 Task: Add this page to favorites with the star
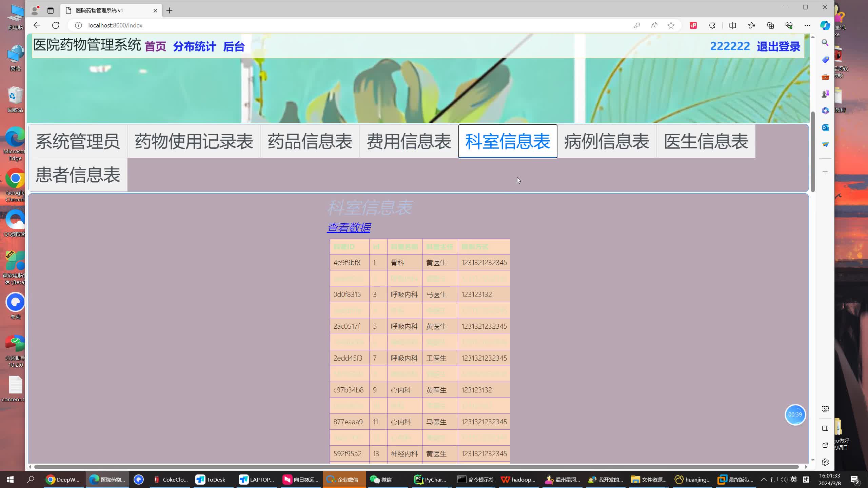(x=671, y=25)
